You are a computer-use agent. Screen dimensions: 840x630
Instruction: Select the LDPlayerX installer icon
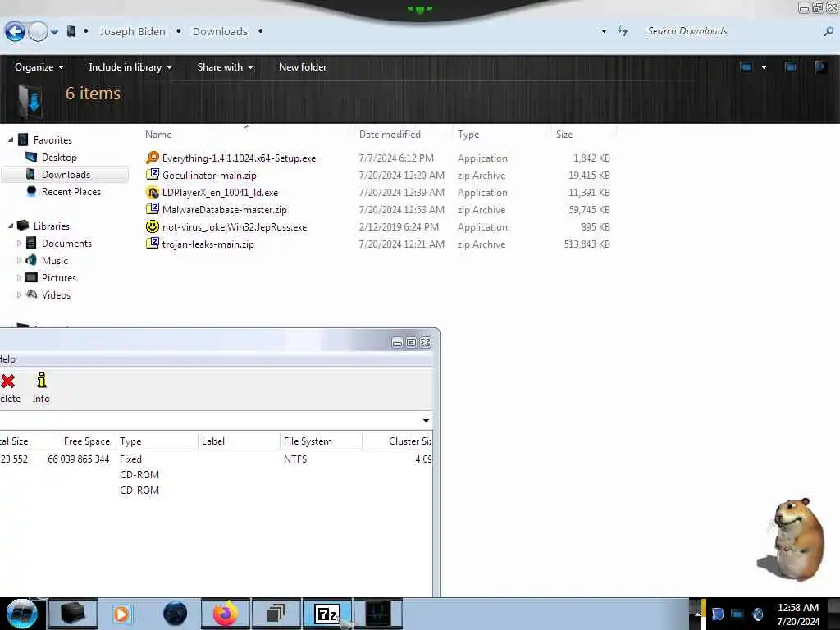153,192
